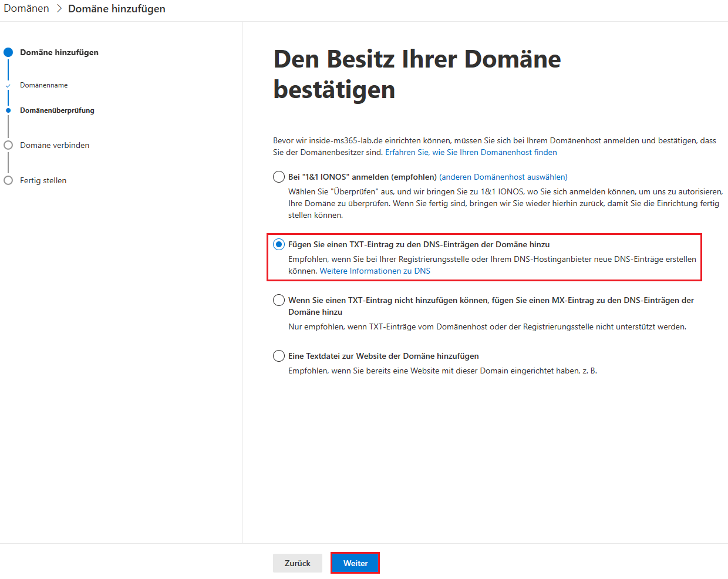728x579 pixels.
Task: Select the TXT-Eintrag hinzufügen radio option
Action: tap(279, 244)
